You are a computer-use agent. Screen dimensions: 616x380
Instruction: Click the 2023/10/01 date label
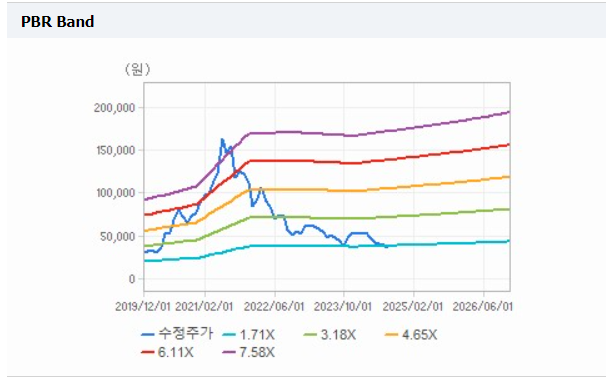[343, 307]
